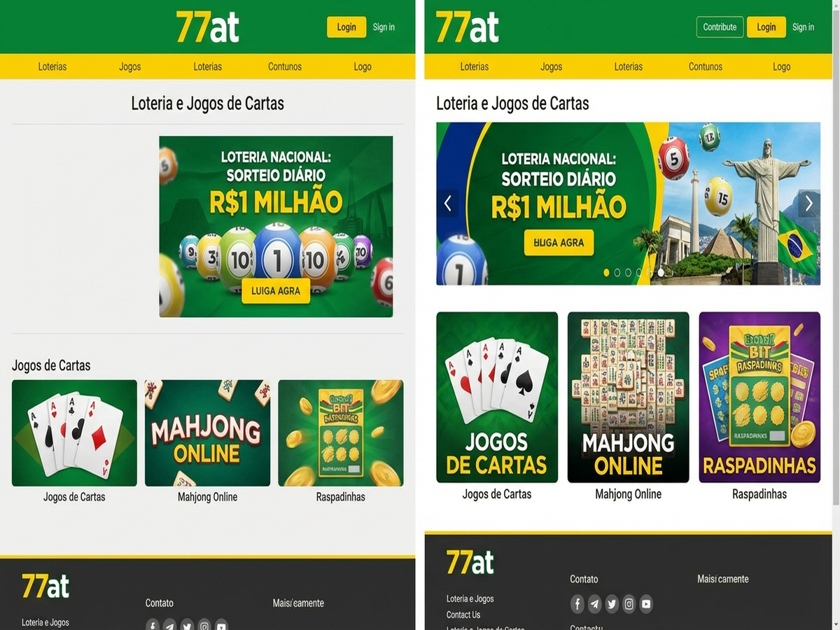Click the LUIGA AGRA banner button

pos(276,291)
